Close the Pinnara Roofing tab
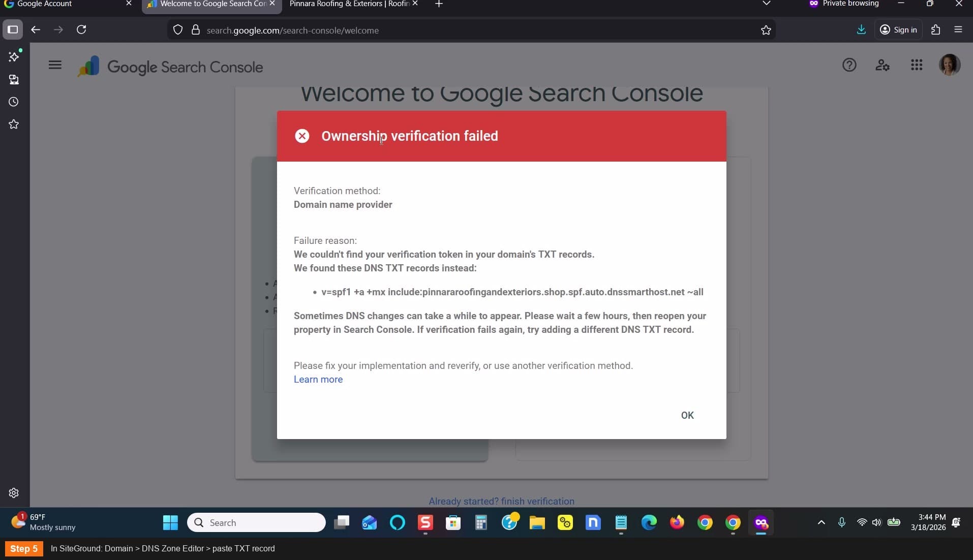Screen dimensions: 973x560 click(x=415, y=4)
